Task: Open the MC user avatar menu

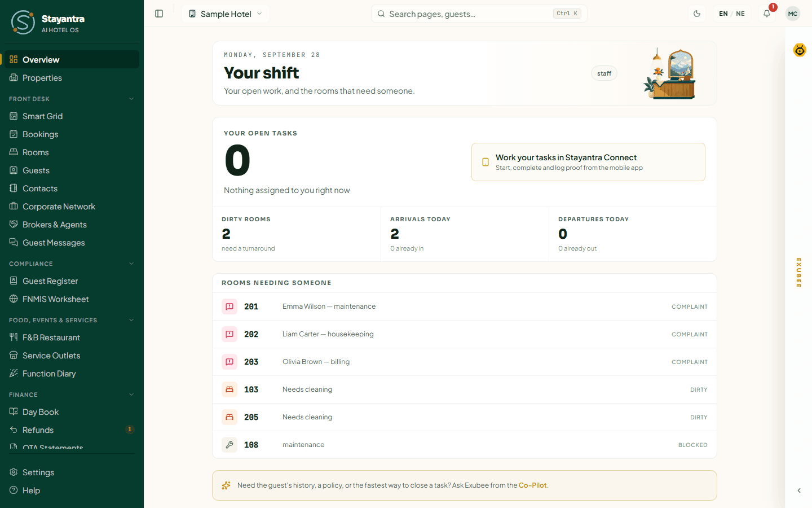Action: point(793,14)
